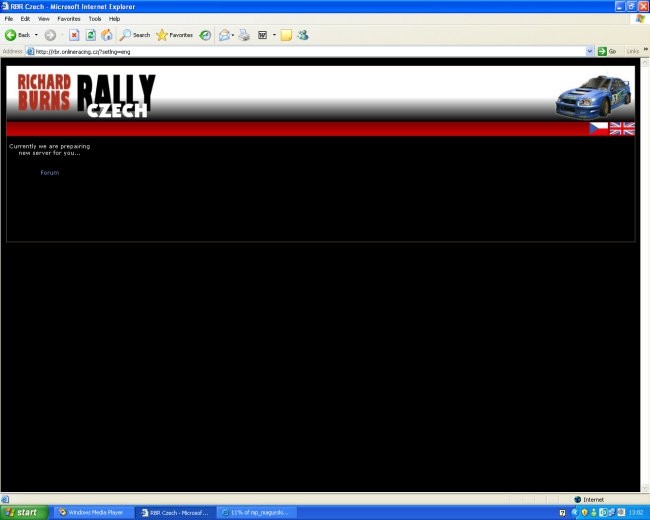Click the vertical scrollbar up arrow
The image size is (650, 520).
pos(645,62)
